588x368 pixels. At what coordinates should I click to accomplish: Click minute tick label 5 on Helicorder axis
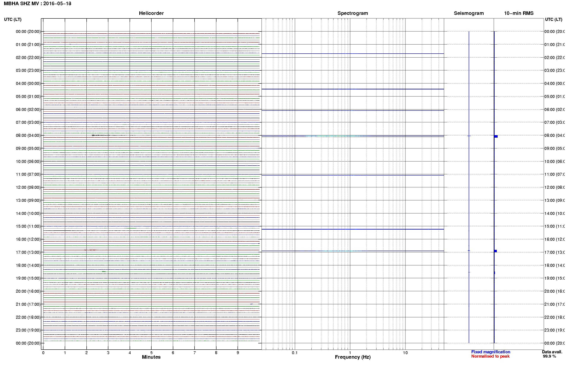[151, 353]
